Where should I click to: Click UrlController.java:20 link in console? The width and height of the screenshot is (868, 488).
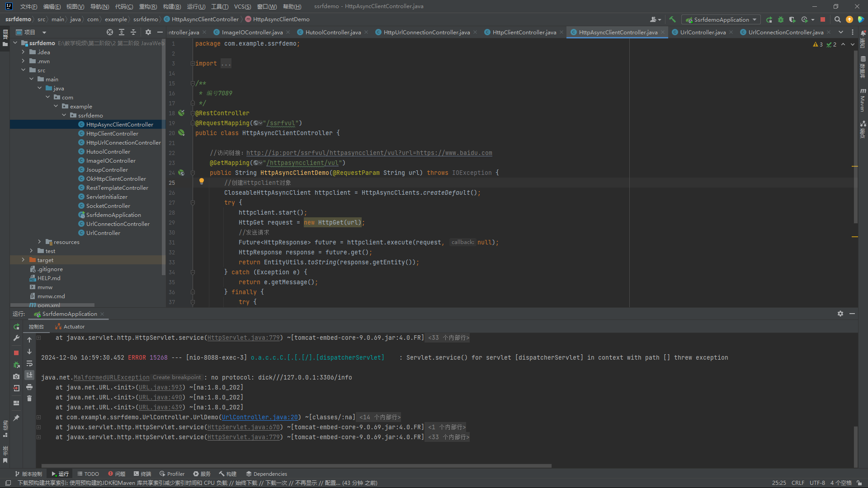click(x=259, y=417)
